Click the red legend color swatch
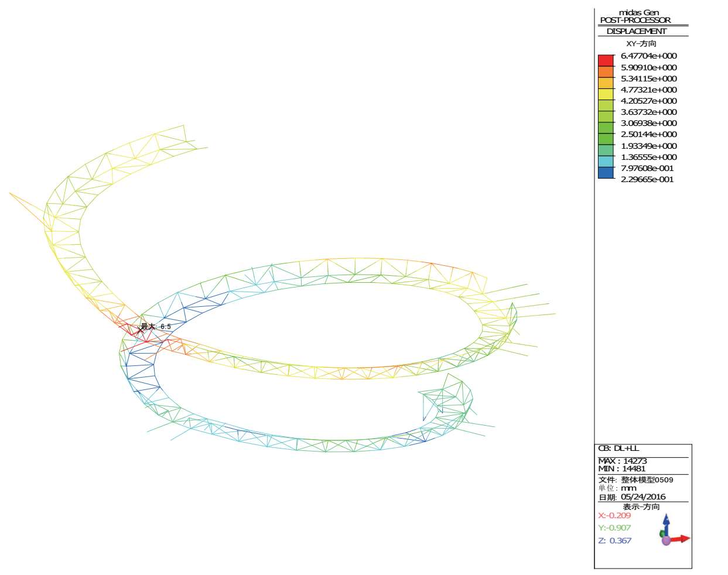Viewport: 728px width, 575px height. point(606,61)
